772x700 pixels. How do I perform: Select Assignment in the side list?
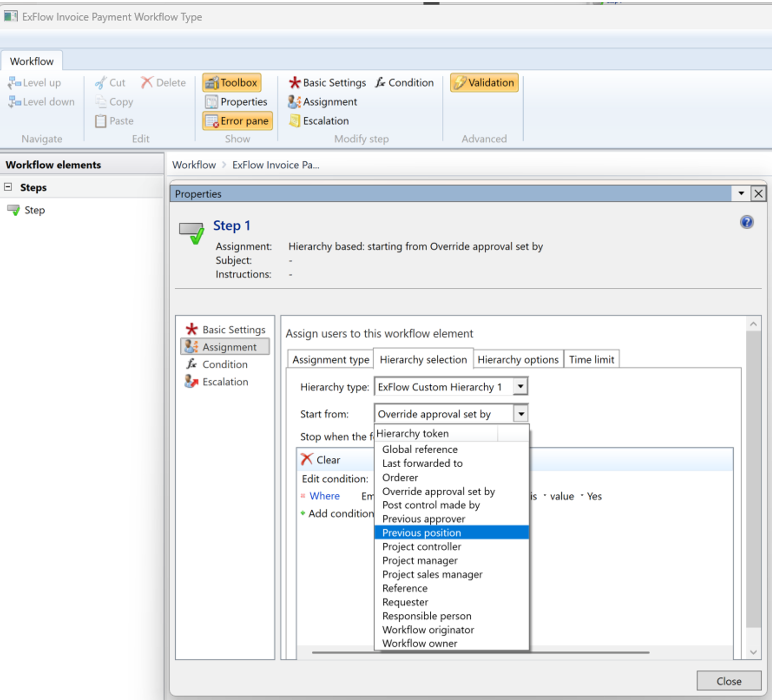[225, 347]
